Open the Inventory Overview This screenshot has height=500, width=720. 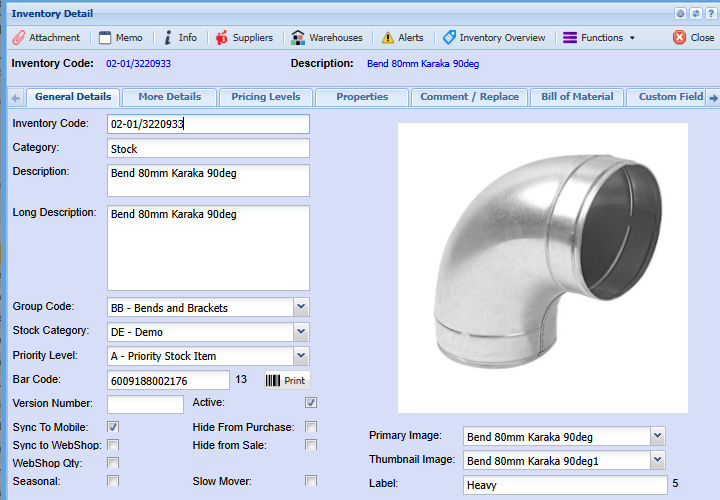[x=494, y=38]
